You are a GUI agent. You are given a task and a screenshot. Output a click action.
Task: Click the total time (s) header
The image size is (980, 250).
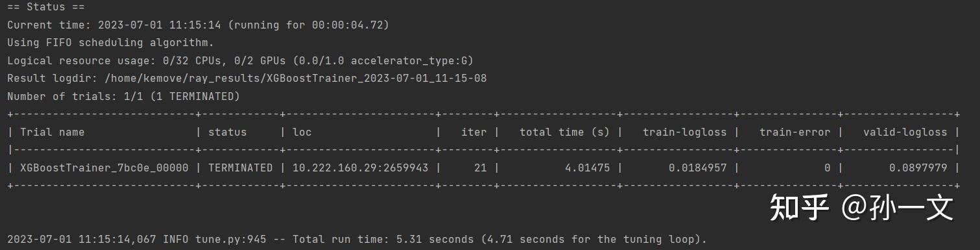(x=564, y=132)
